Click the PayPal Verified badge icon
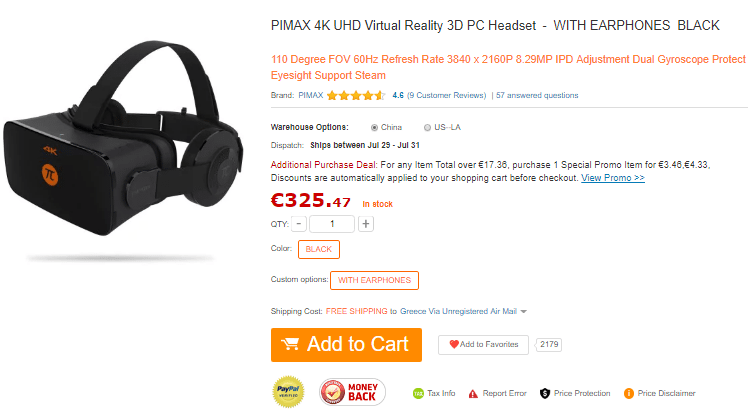 click(x=288, y=392)
